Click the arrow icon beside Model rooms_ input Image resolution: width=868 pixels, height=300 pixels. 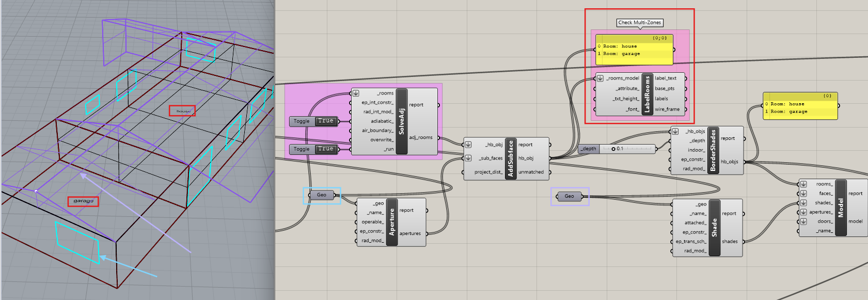803,184
